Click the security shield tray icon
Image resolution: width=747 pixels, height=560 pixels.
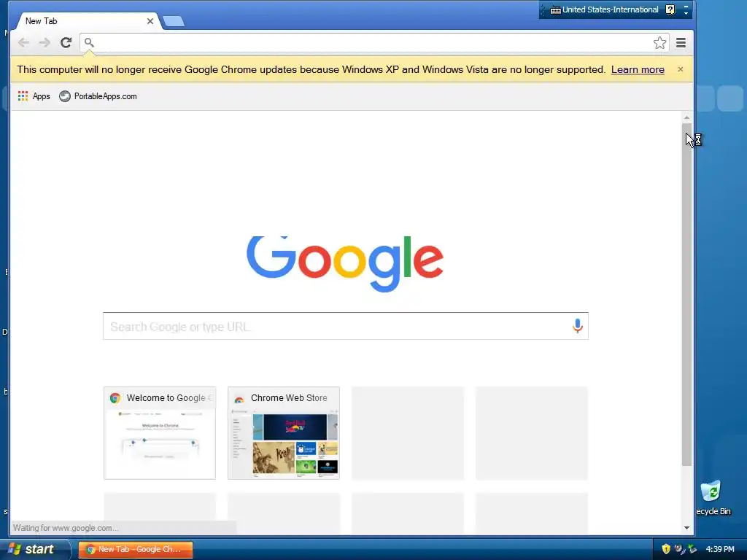coord(666,549)
